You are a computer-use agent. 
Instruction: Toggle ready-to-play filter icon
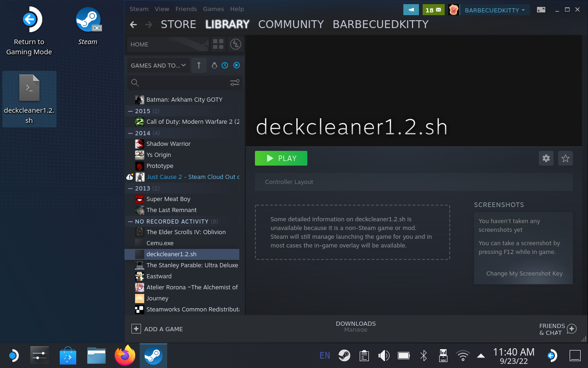tap(237, 65)
